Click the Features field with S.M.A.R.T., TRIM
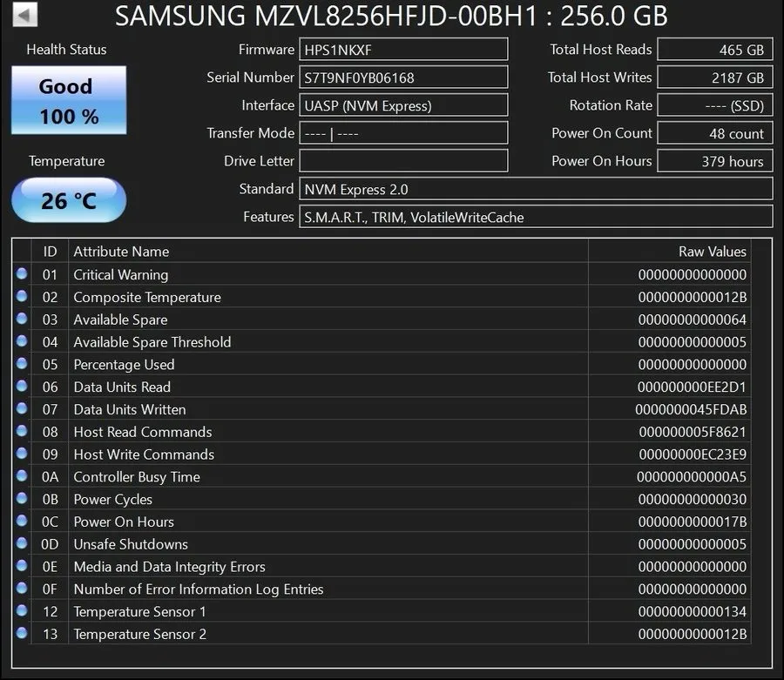 point(536,217)
